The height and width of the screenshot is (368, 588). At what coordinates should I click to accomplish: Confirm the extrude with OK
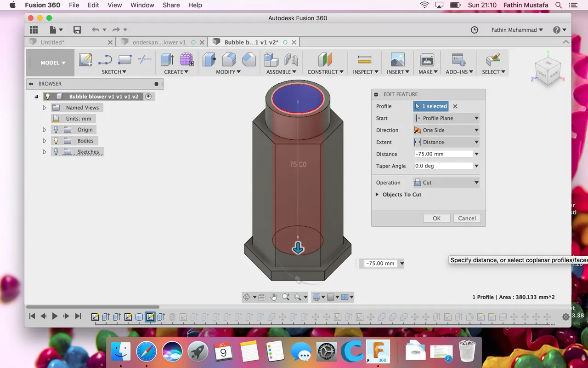[437, 218]
